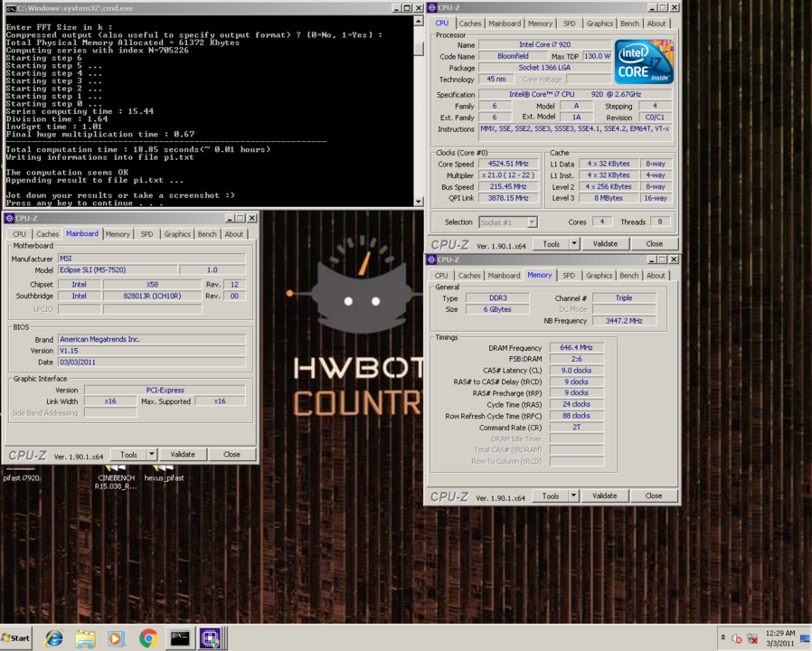Click the NB Frequency 3447.2 MHz value
This screenshot has height=651, width=812.
coord(624,321)
